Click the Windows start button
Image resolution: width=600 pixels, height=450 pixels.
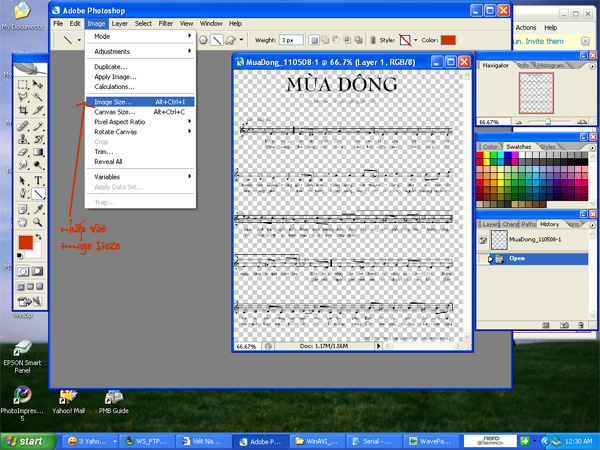point(28,441)
